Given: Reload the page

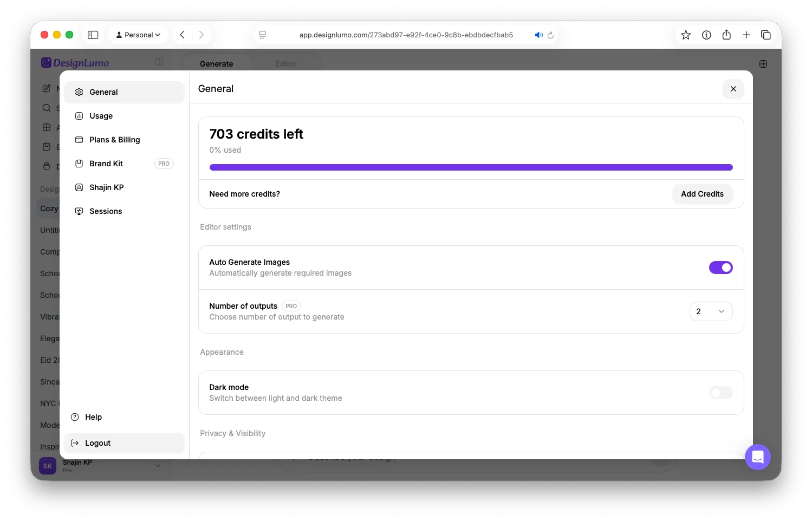Looking at the screenshot, I should [x=550, y=35].
